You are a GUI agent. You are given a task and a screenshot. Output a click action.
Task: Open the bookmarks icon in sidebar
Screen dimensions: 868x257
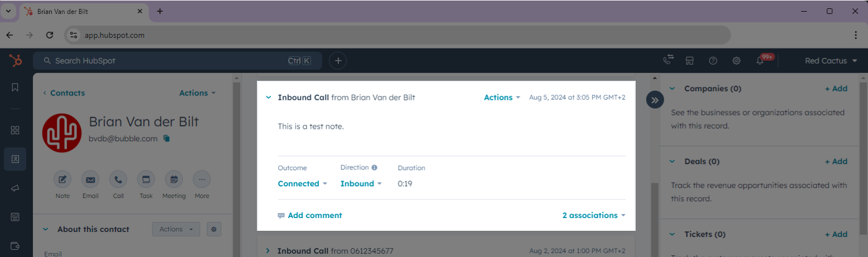tap(15, 87)
